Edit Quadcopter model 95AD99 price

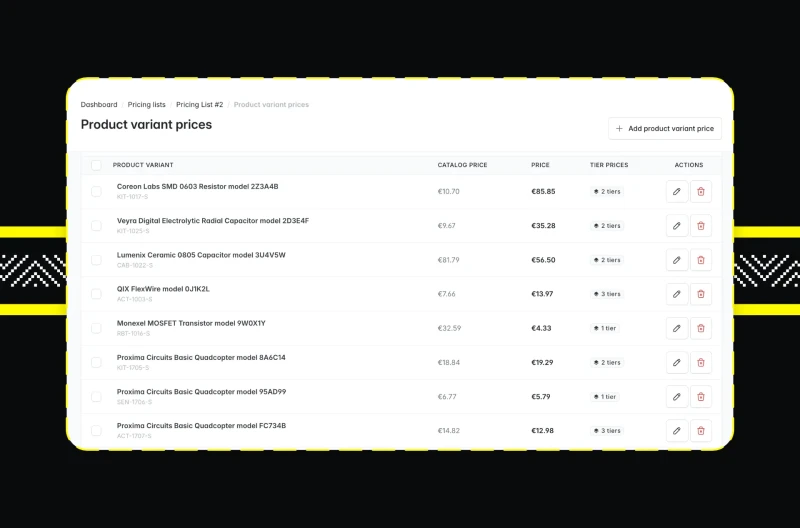click(x=677, y=396)
